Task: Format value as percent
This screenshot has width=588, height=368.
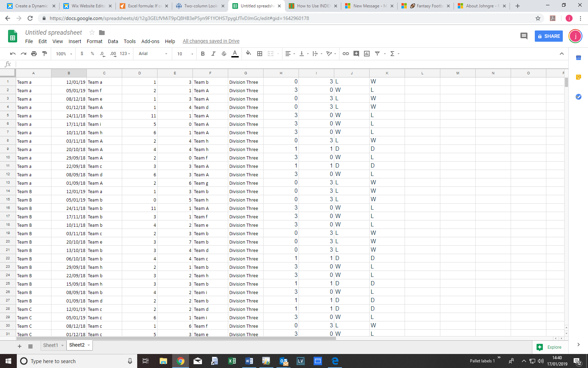Action: (x=92, y=54)
